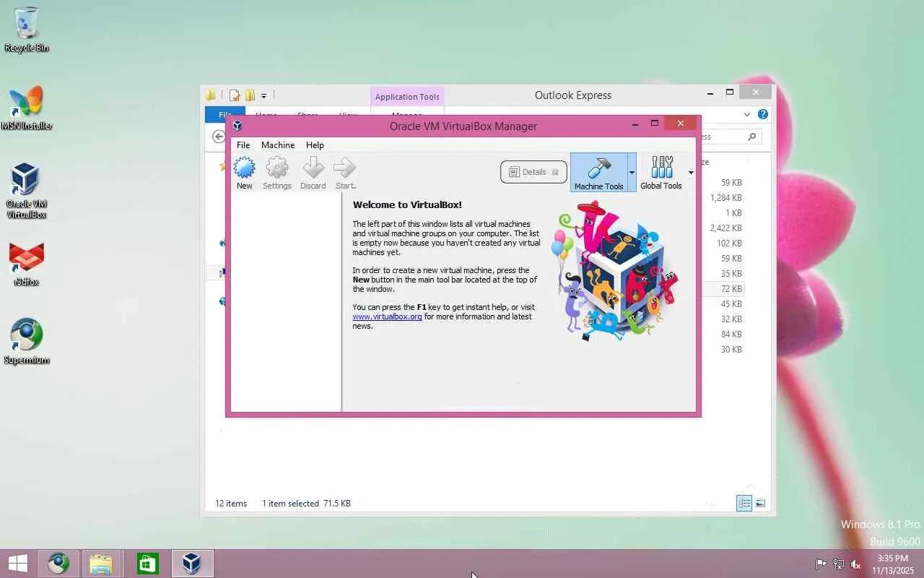Open the blue Help icon in Outlook Express window

pyautogui.click(x=763, y=114)
